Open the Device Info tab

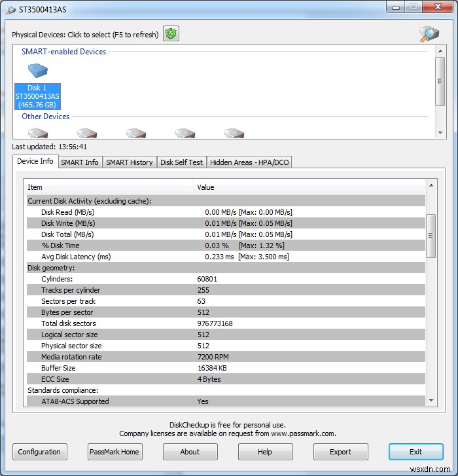[35, 161]
